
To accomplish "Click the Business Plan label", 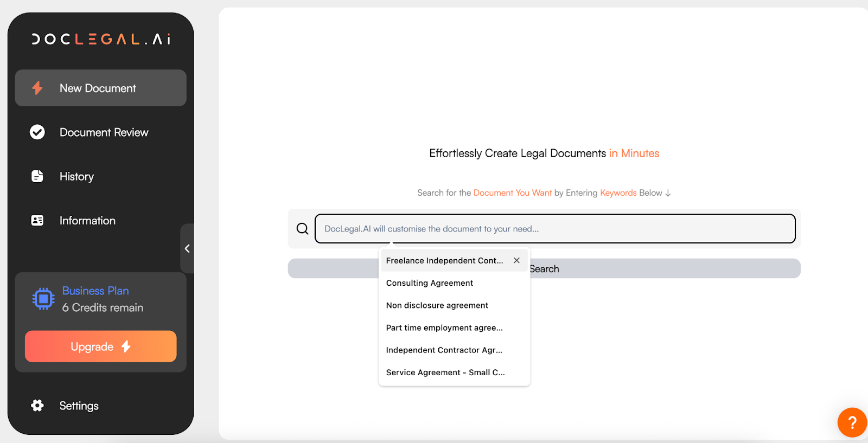I will [x=95, y=291].
